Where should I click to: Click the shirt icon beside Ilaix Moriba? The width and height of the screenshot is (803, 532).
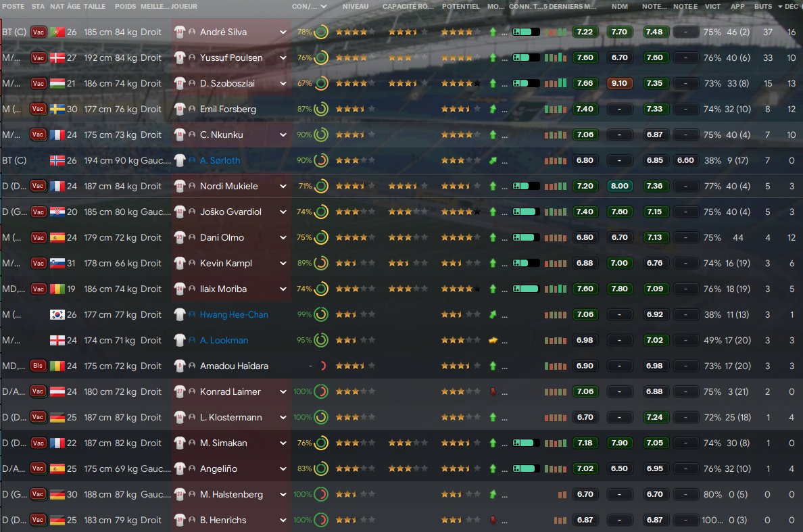pos(179,289)
